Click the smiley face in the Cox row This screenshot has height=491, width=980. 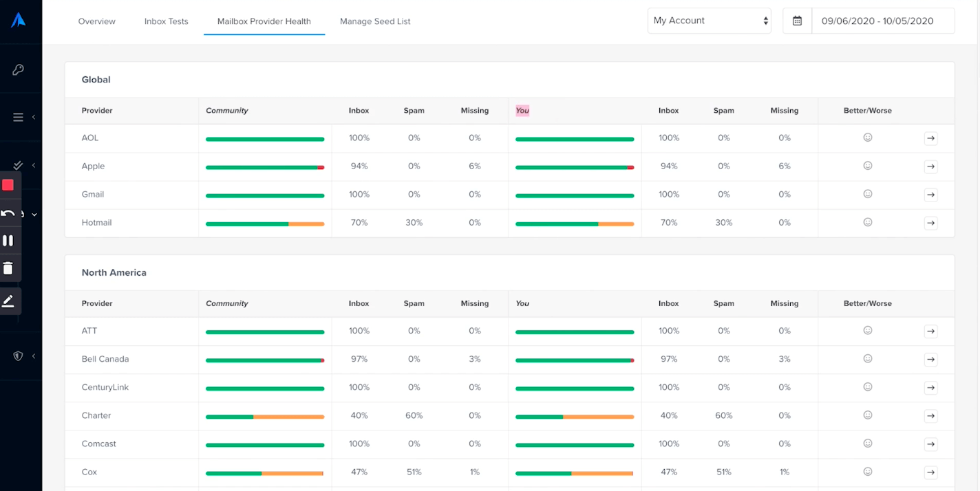[x=868, y=471]
